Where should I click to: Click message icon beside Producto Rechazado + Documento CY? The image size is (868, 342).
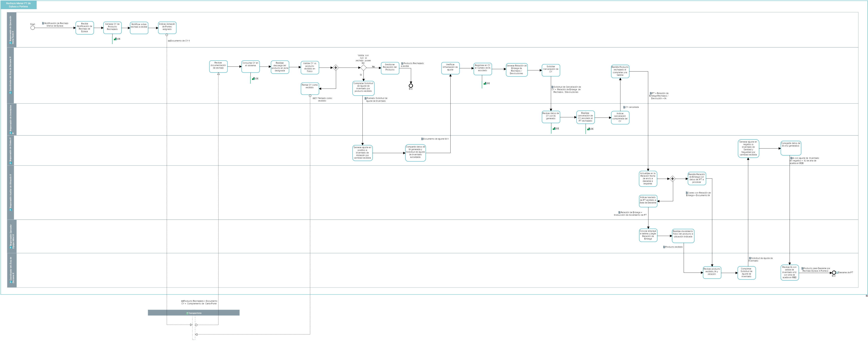tap(182, 301)
